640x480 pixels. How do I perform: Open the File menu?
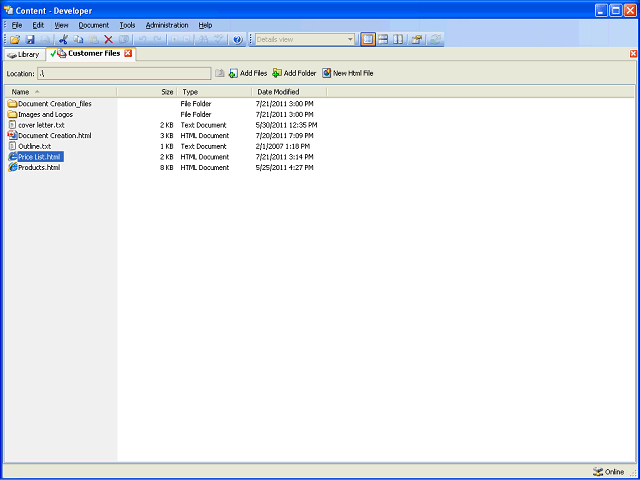point(17,25)
